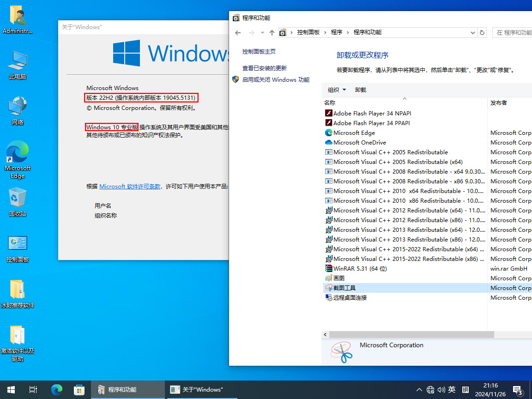Screen dimensions: 532x399
Task: Launch Edge from the taskbar
Action: pos(57,389)
